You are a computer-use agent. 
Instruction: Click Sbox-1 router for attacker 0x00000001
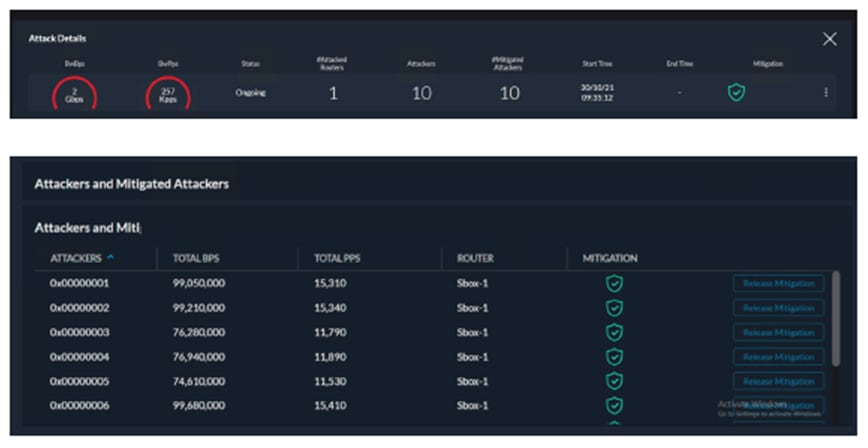[472, 284]
